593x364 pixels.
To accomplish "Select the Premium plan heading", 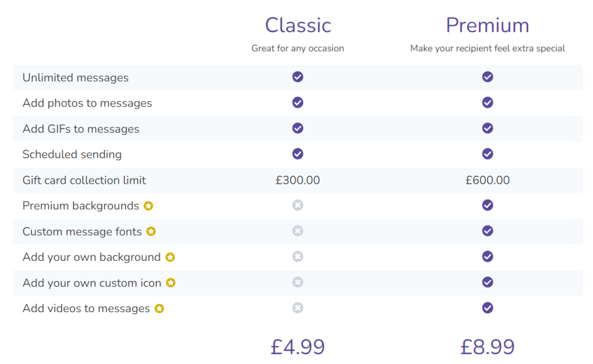I will point(487,25).
